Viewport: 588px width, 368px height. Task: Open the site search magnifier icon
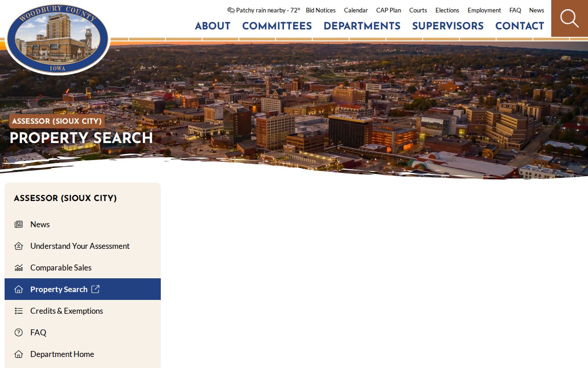click(570, 18)
